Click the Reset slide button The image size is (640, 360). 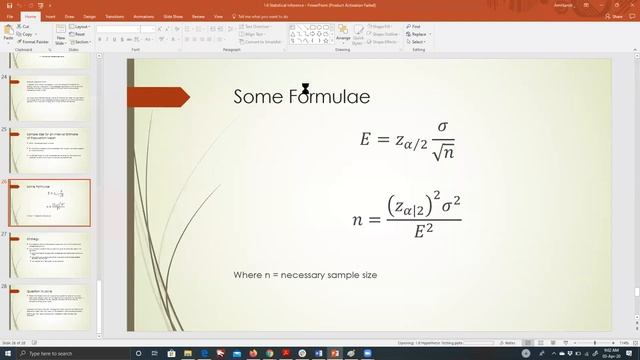tap(77, 34)
